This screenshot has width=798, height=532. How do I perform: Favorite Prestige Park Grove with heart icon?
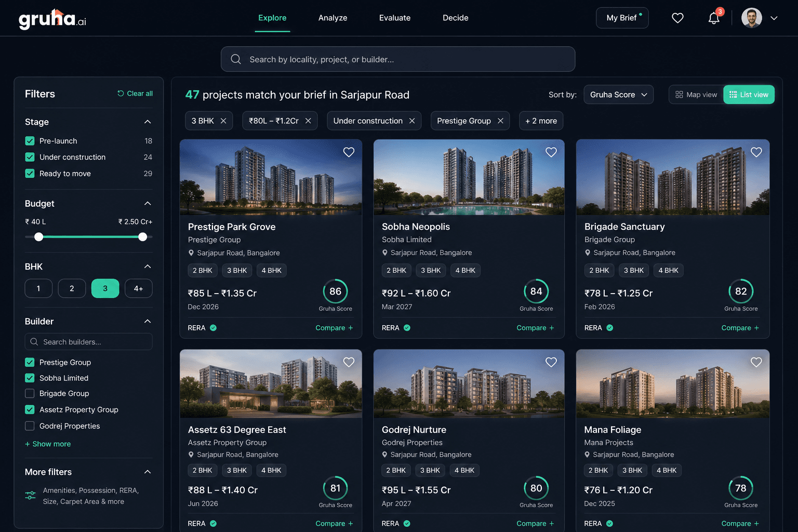349,152
